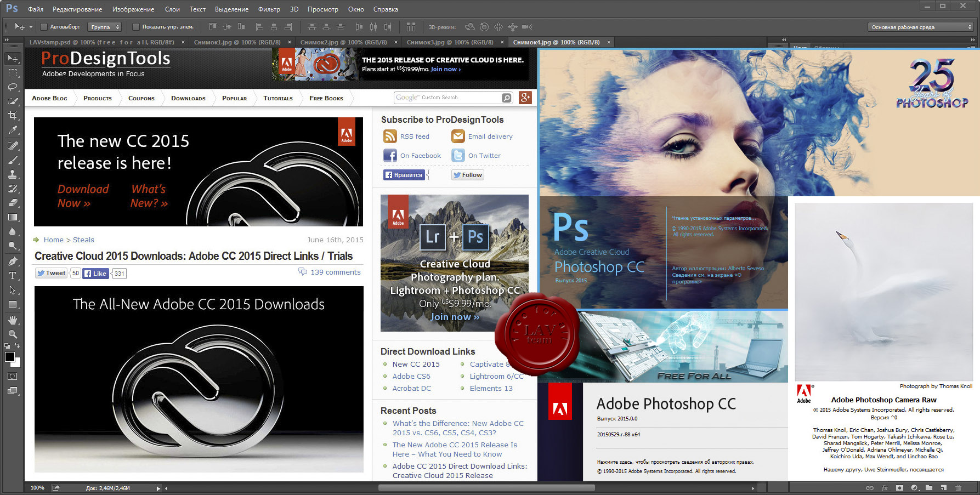This screenshot has height=495, width=980.
Task: Reset default foreground and background colors
Action: pos(7,346)
